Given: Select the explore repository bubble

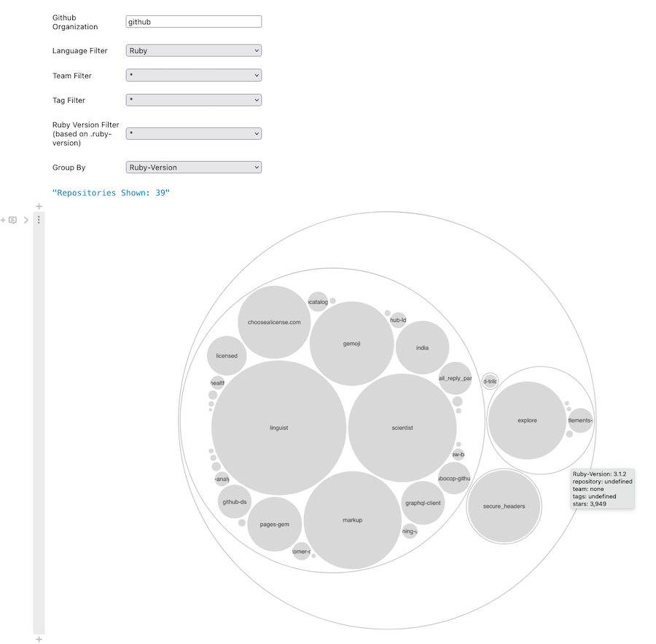Looking at the screenshot, I should click(527, 420).
